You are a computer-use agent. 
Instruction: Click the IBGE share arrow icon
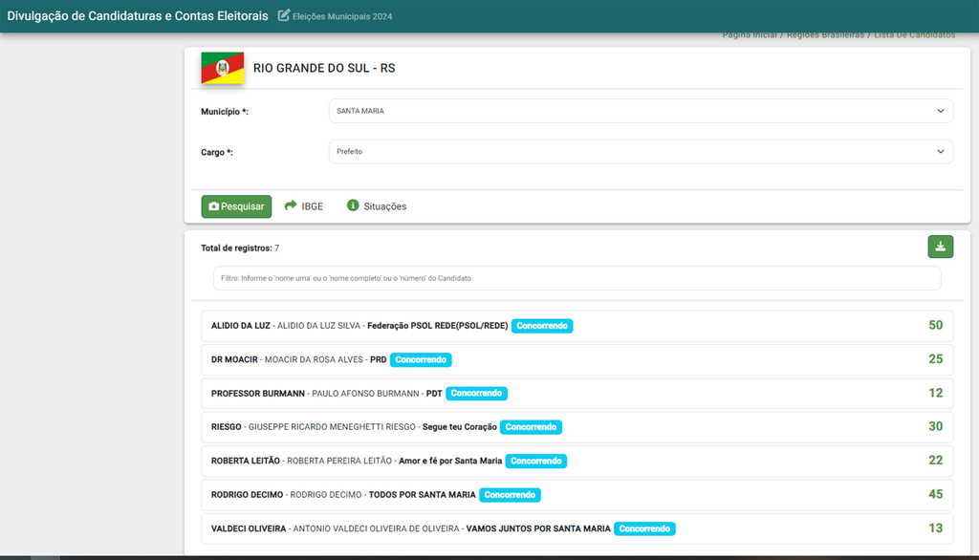tap(291, 205)
